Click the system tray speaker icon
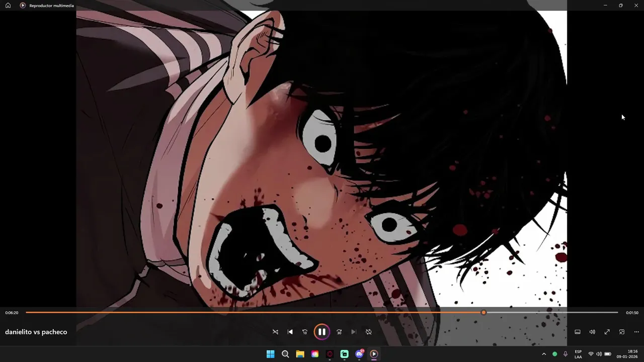Screen dimensions: 644x362 [599, 354]
